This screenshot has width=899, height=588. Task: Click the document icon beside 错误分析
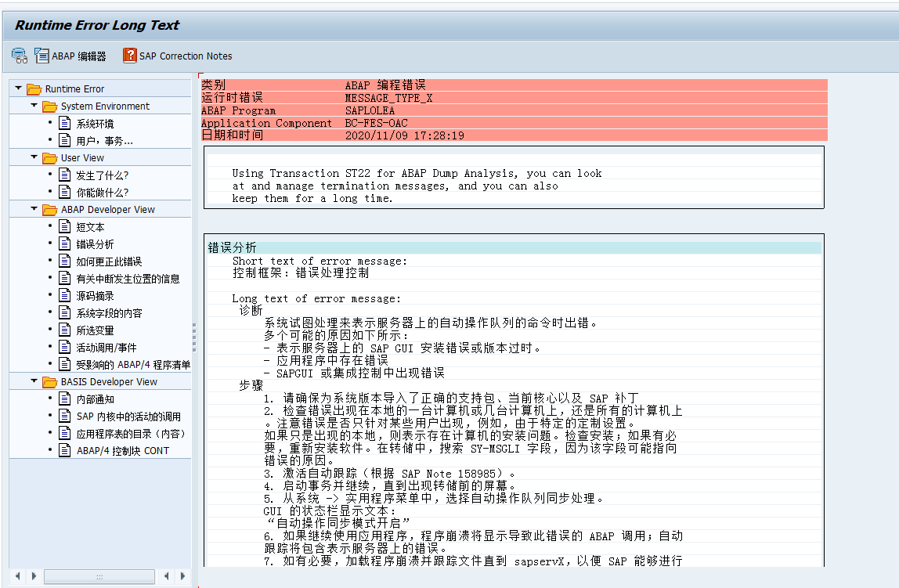(x=65, y=243)
